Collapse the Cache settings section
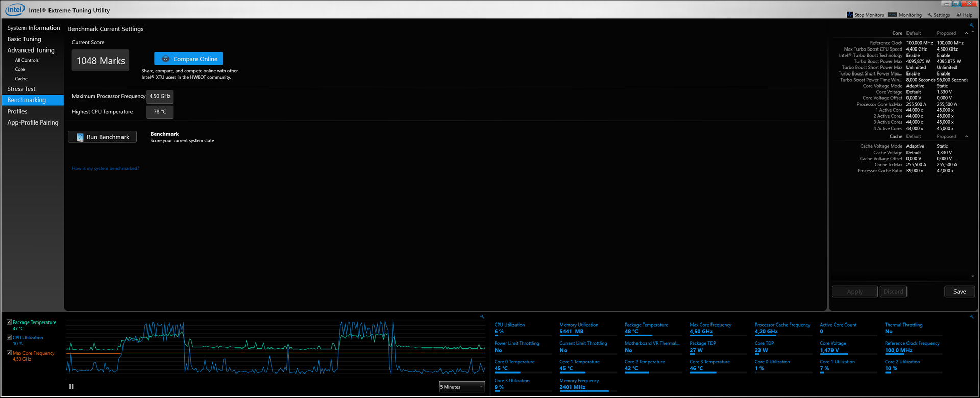This screenshot has height=398, width=980. [x=966, y=137]
